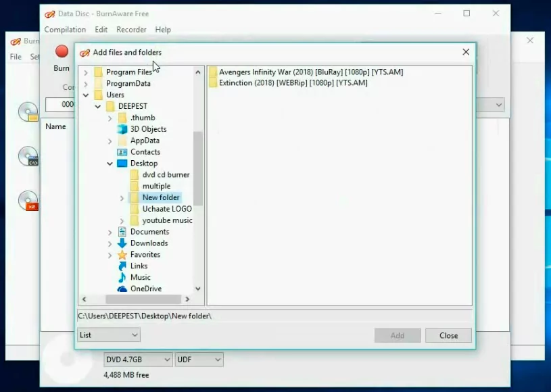
Task: Click the Extinction folder icon
Action: coord(213,83)
